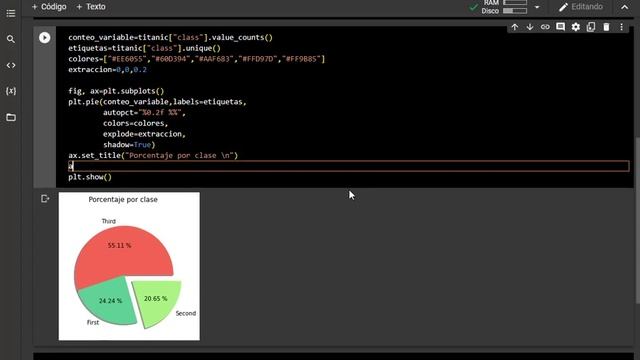
Task: Click the 20.65 % label in chart
Action: pyautogui.click(x=156, y=299)
